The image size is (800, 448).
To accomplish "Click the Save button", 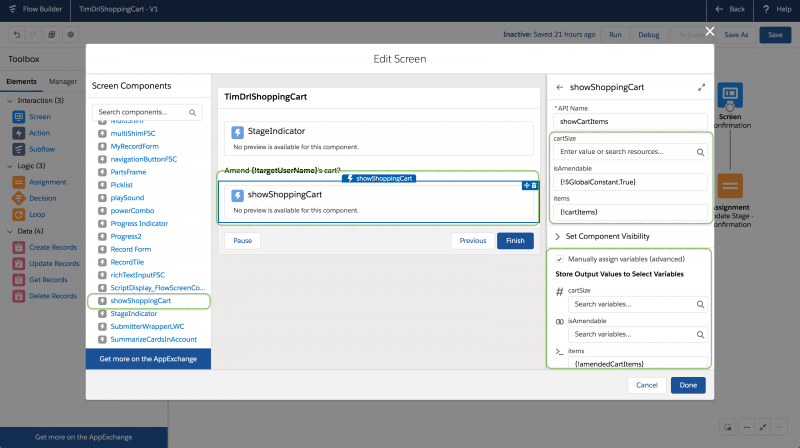I will 775,35.
